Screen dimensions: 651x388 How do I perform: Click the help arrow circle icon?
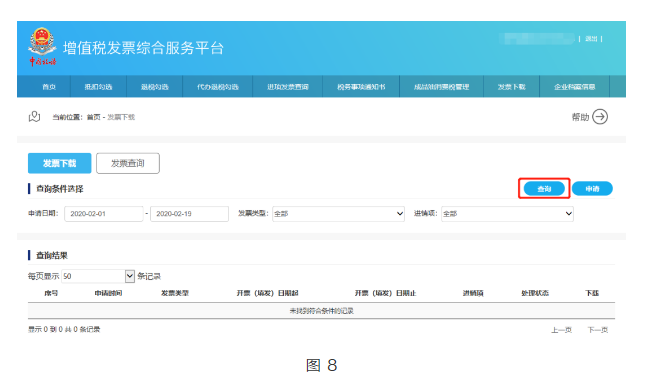600,117
